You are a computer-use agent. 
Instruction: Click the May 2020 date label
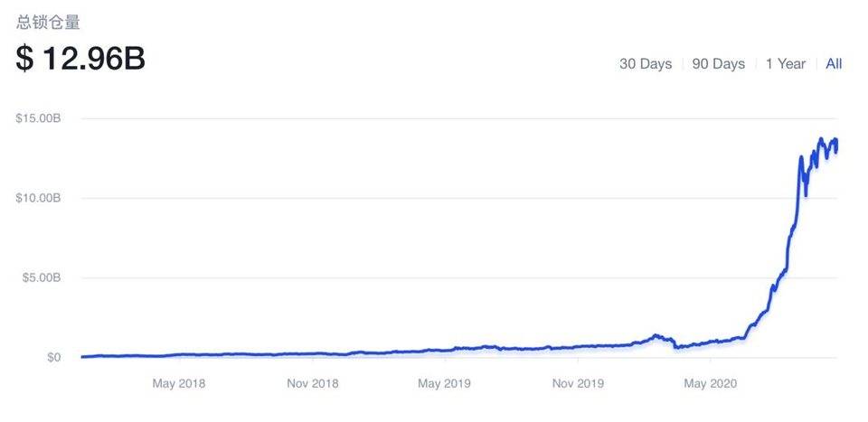711,383
